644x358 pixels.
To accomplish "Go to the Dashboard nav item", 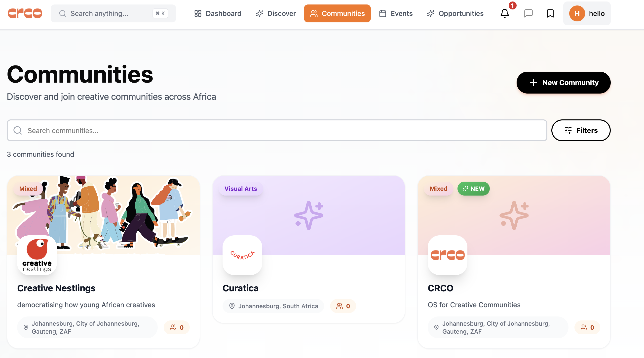I will pos(218,13).
